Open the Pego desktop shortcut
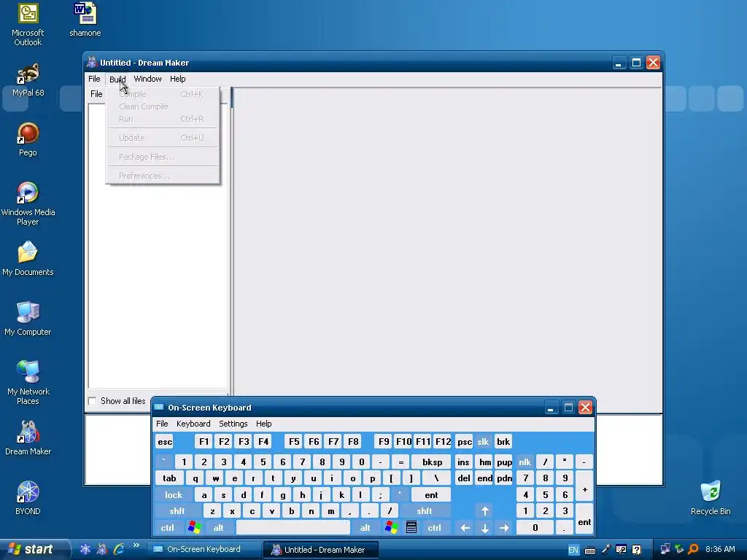 pos(28,139)
